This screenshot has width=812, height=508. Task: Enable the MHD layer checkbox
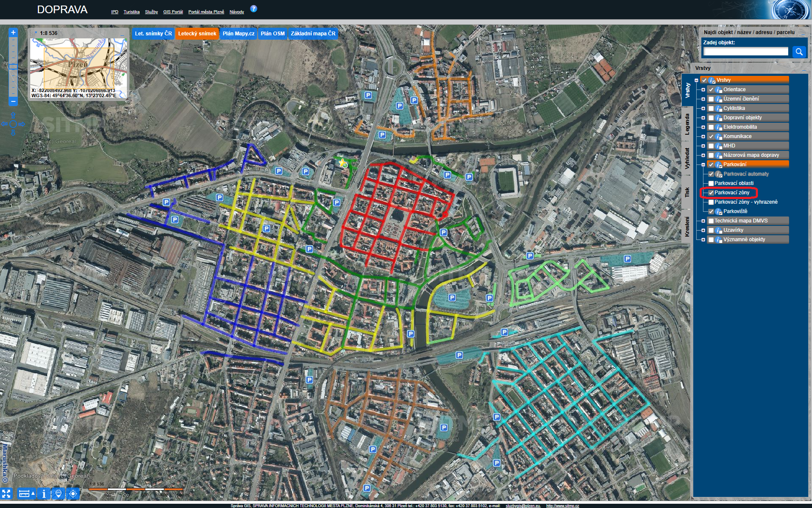711,146
